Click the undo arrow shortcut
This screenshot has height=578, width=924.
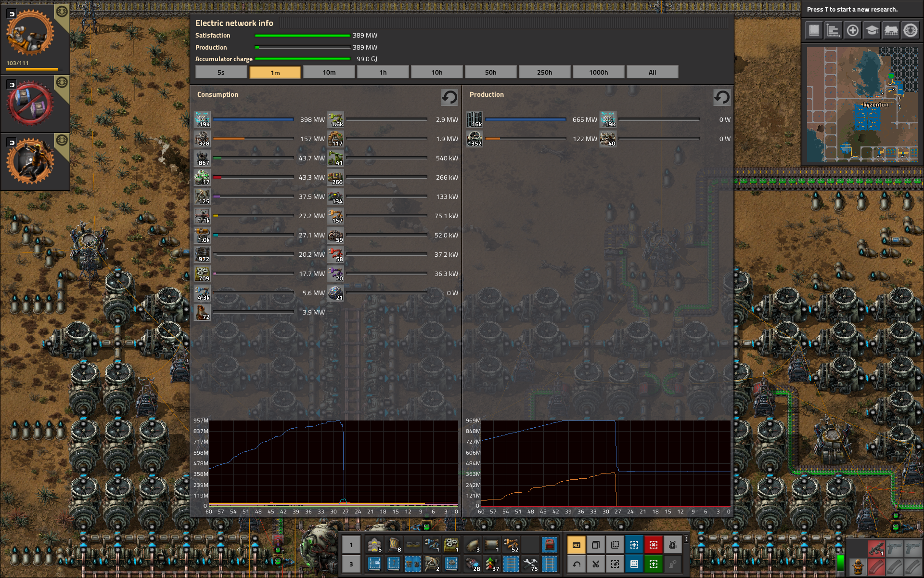pyautogui.click(x=576, y=564)
